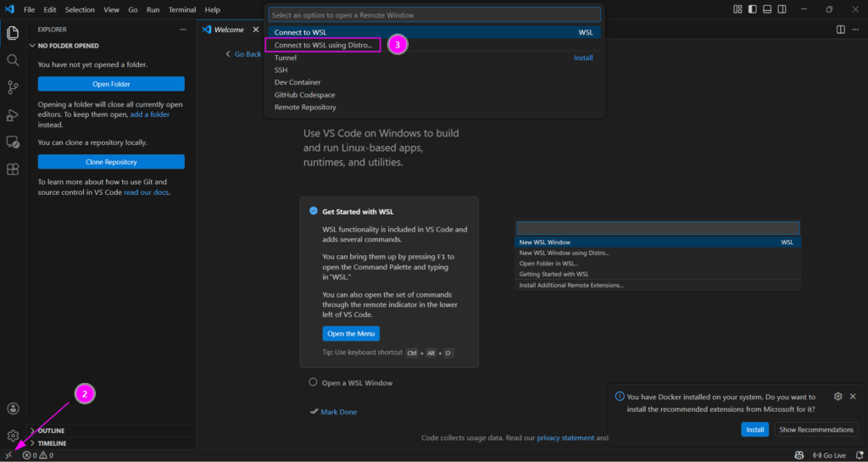
Task: Select the GitHub Codespace option
Action: 435,95
